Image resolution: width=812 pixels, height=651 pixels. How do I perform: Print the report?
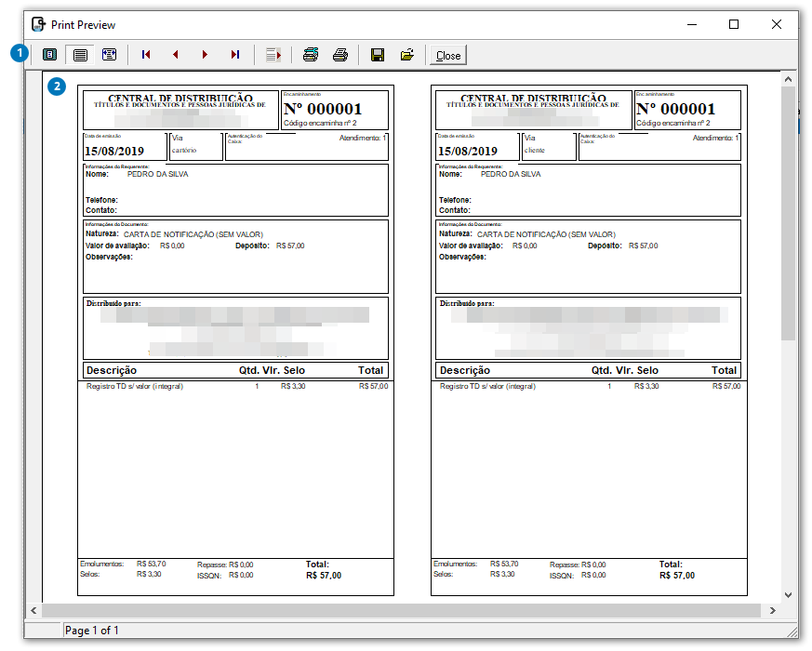coord(340,54)
